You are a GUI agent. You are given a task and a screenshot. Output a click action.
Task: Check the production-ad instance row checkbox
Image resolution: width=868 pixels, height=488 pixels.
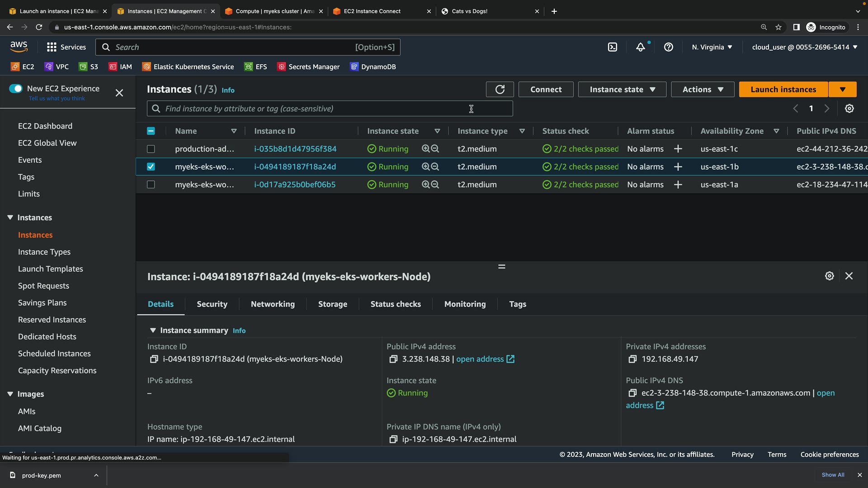(x=151, y=149)
